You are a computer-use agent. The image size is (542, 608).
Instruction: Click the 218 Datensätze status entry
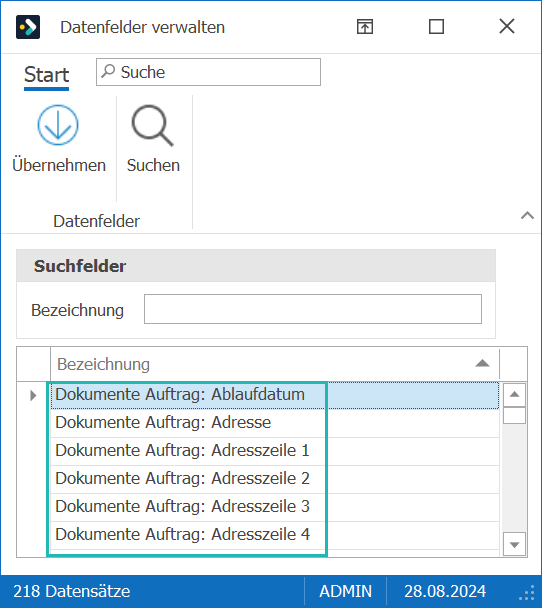click(x=72, y=591)
